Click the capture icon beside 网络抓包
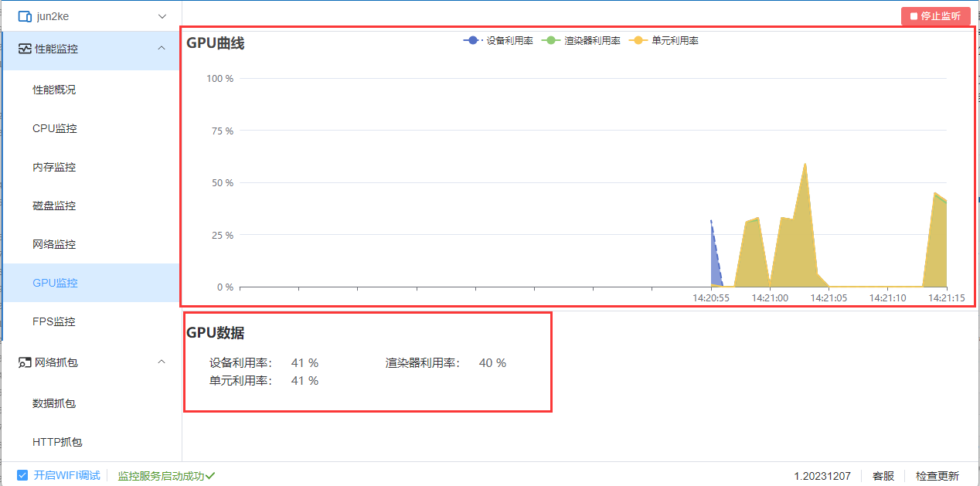980x486 pixels. click(x=24, y=362)
